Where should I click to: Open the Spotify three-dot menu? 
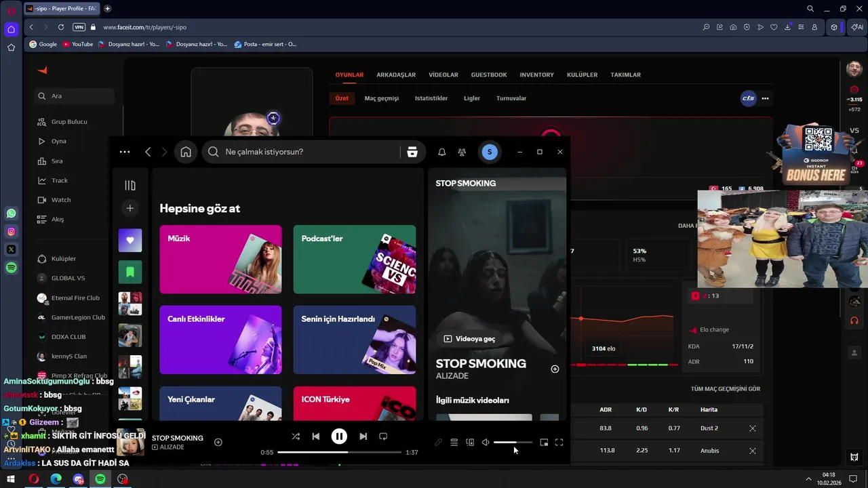125,152
